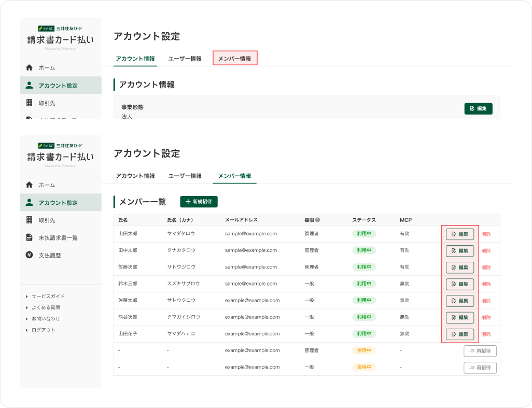Delete member 佐藤次郎
This screenshot has height=408, width=532.
click(486, 268)
